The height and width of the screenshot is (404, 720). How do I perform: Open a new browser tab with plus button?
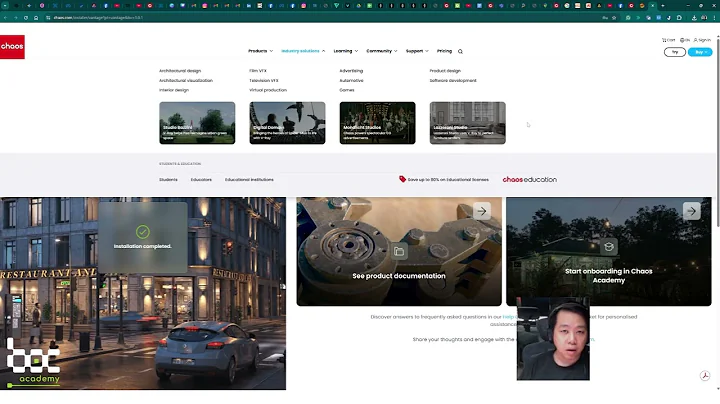(663, 6)
